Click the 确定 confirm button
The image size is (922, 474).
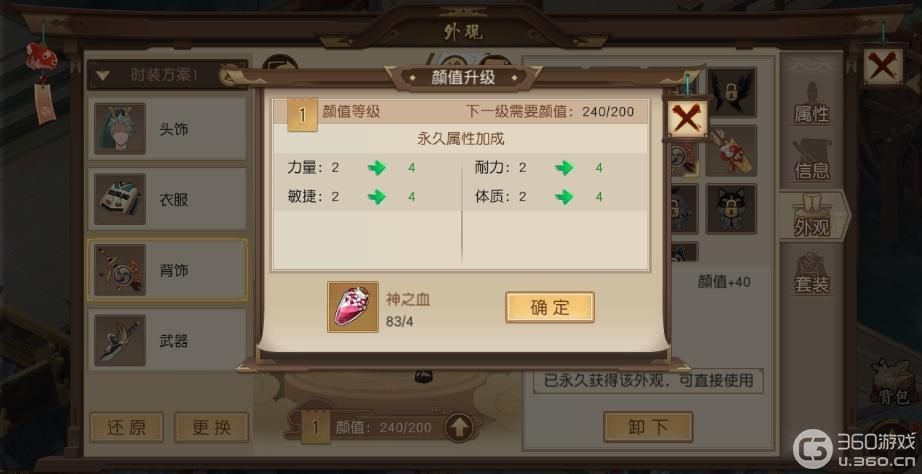(550, 307)
